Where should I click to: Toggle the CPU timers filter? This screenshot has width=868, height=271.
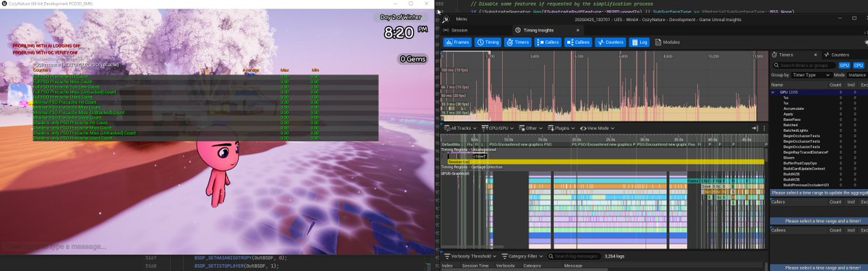[859, 65]
